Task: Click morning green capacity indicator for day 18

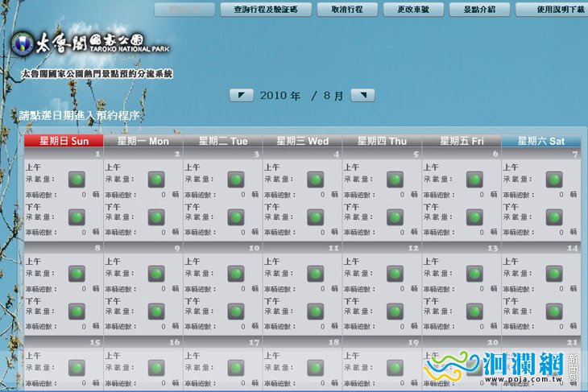Action: [316, 368]
